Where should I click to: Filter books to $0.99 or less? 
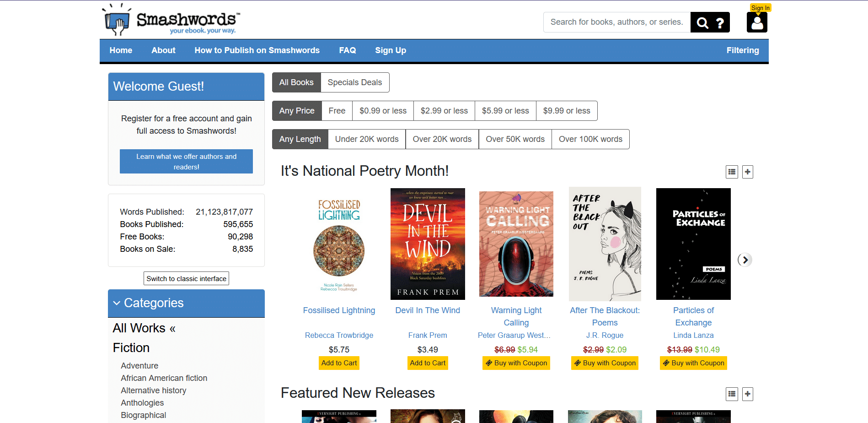point(383,111)
